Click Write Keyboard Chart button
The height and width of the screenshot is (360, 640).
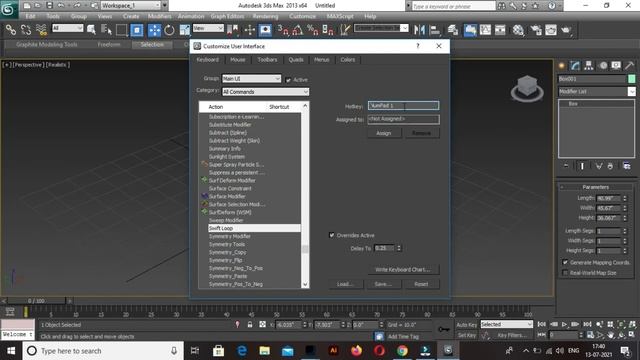click(402, 269)
